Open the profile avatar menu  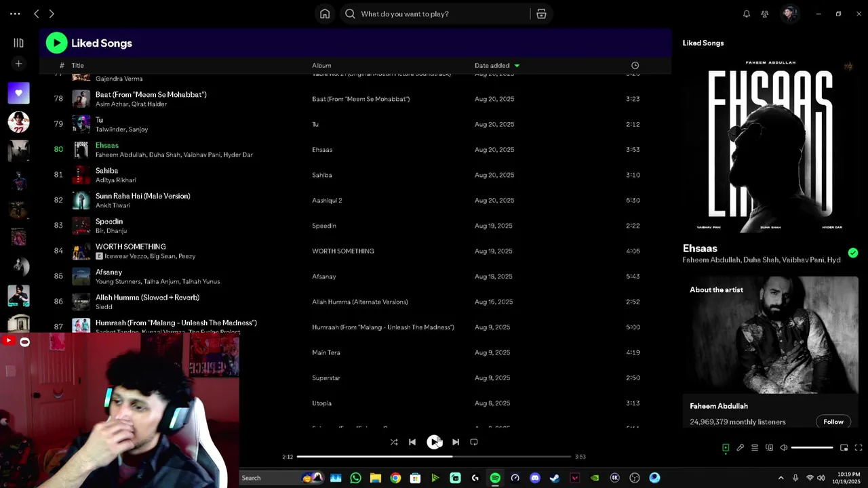789,14
